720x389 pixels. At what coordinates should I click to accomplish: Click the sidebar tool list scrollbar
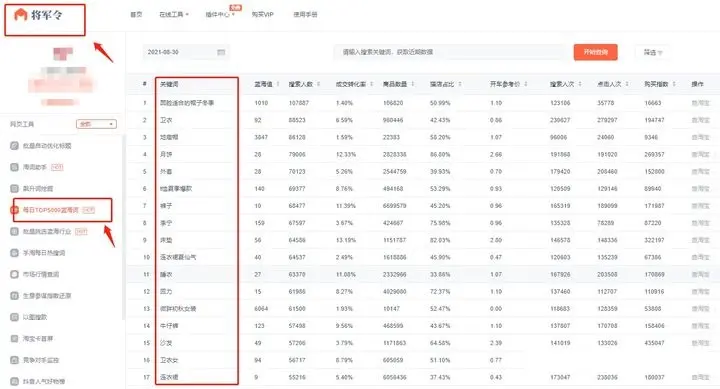[x=123, y=227]
